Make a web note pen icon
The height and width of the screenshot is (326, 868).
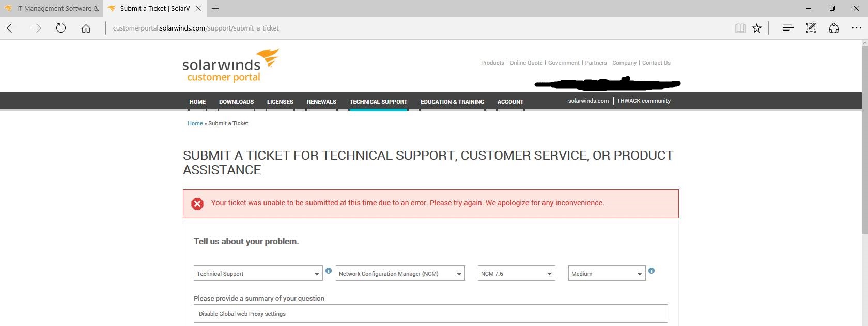click(x=811, y=28)
